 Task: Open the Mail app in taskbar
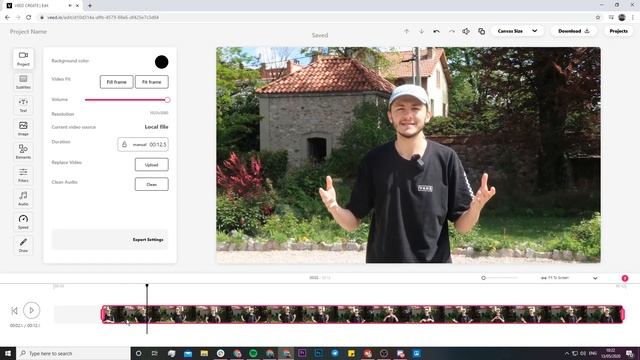click(188, 353)
